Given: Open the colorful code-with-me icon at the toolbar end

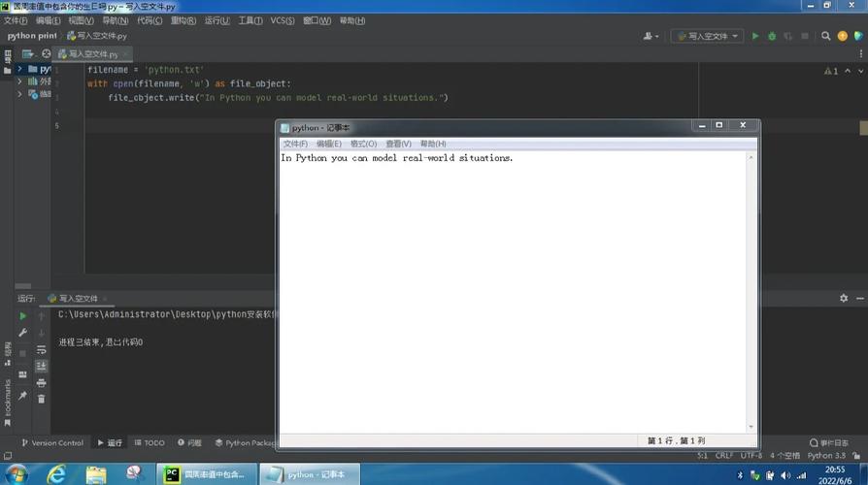Looking at the screenshot, I should point(858,36).
